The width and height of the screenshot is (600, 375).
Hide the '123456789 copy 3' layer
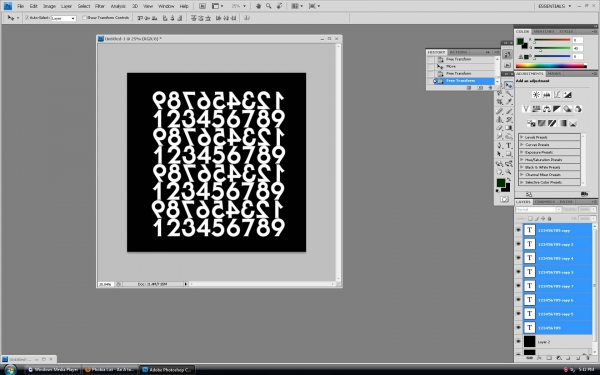coord(518,272)
